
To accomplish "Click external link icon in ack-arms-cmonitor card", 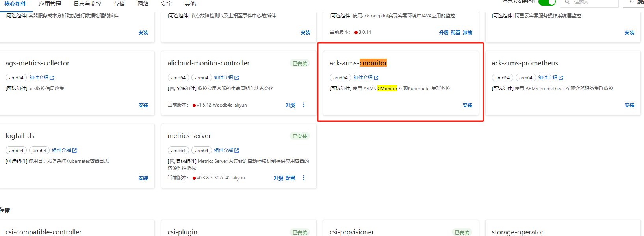I will pos(376,78).
